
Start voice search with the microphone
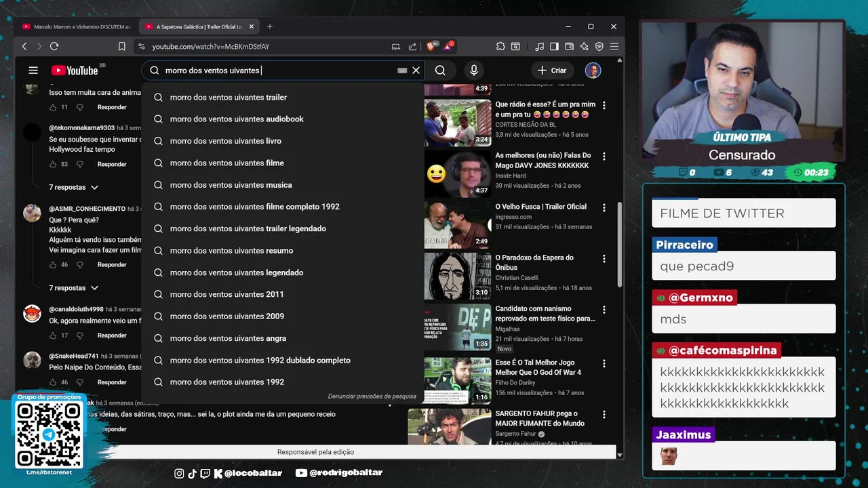474,70
